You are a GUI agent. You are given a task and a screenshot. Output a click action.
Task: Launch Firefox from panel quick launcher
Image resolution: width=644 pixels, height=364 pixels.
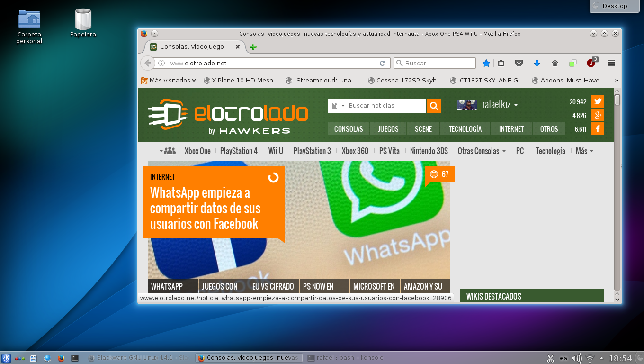(x=61, y=358)
